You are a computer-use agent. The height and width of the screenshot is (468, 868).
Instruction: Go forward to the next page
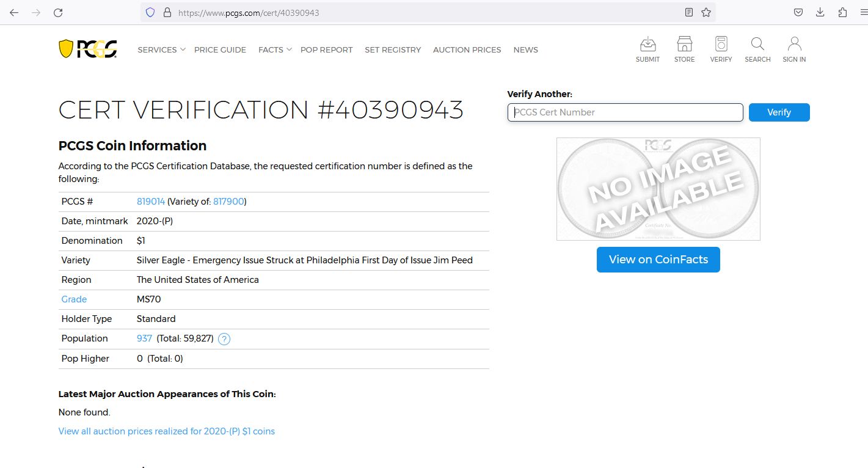[x=36, y=12]
